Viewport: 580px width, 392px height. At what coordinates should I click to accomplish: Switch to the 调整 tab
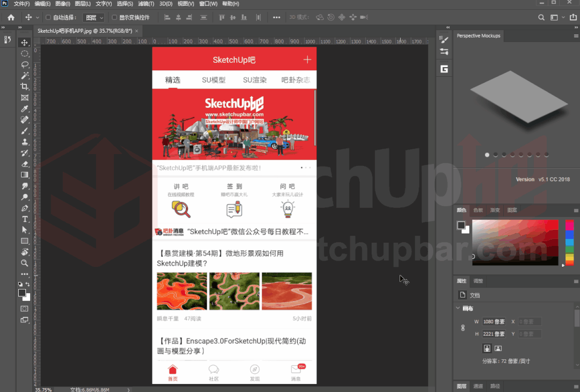[479, 281]
